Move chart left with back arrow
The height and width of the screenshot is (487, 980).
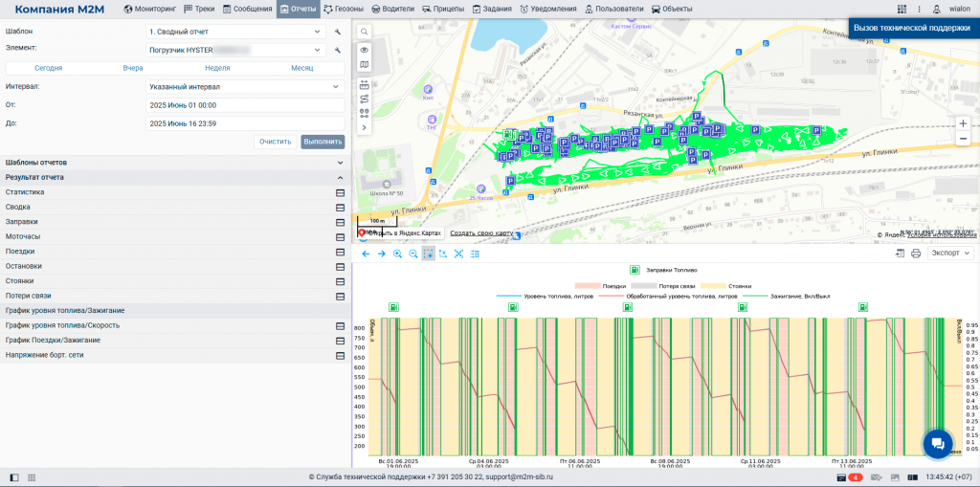(x=367, y=254)
